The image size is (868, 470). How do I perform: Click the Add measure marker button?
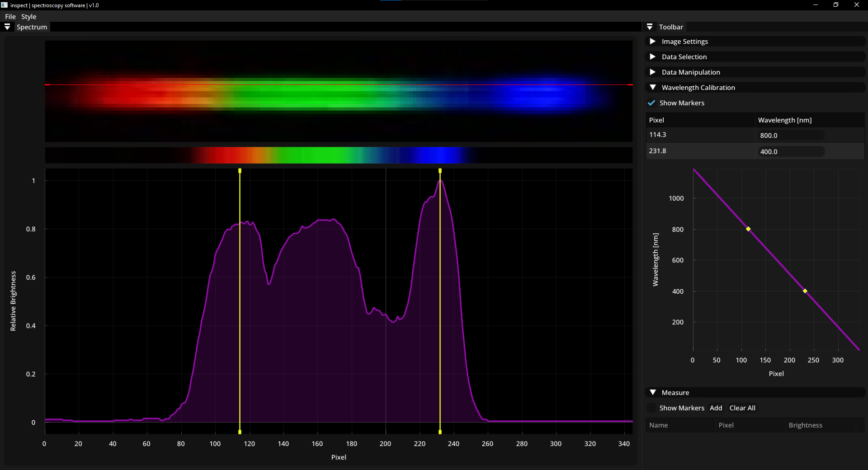[716, 408]
